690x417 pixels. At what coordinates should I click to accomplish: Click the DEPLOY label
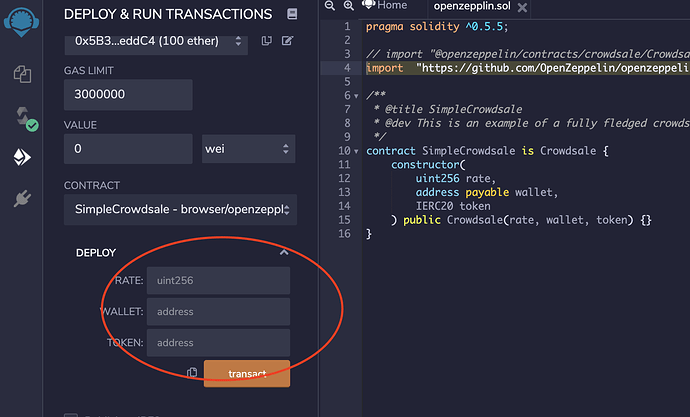tap(96, 253)
